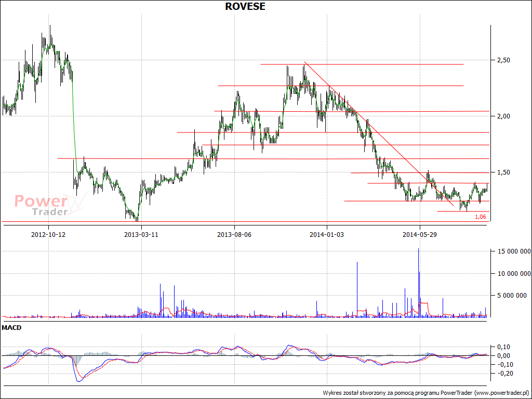Click the red 1,06 support level label
The image size is (532, 399).
[480, 217]
